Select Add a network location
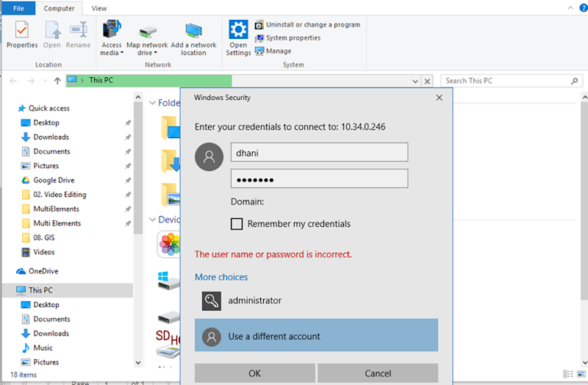Screen dimensions: 588x385 point(193,39)
